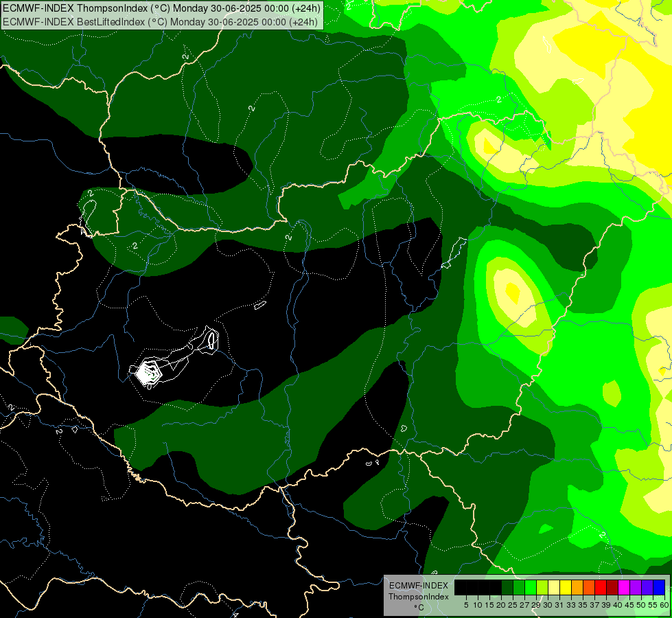The width and height of the screenshot is (672, 618).
Task: Click the legend value 40
Action: pos(618,605)
